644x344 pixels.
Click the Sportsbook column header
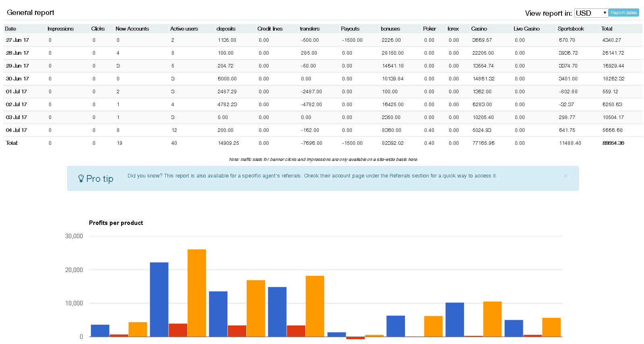[570, 29]
